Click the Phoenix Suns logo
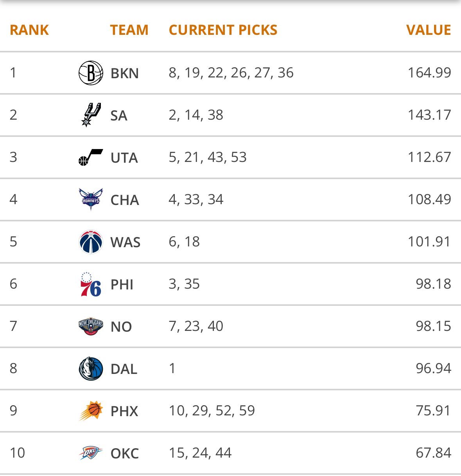 coord(91,411)
